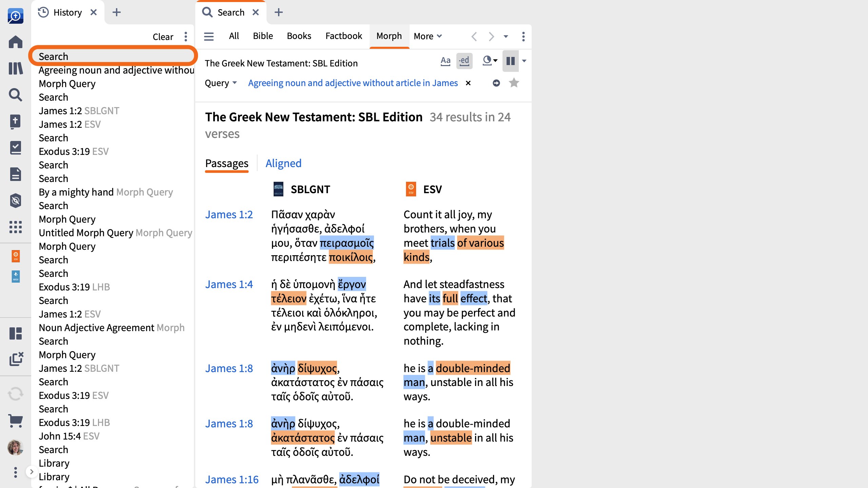Close the History tab
The height and width of the screenshot is (488, 868).
click(94, 13)
